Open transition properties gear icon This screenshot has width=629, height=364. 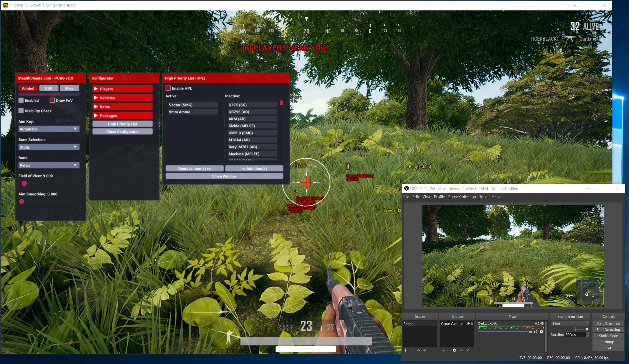click(587, 329)
